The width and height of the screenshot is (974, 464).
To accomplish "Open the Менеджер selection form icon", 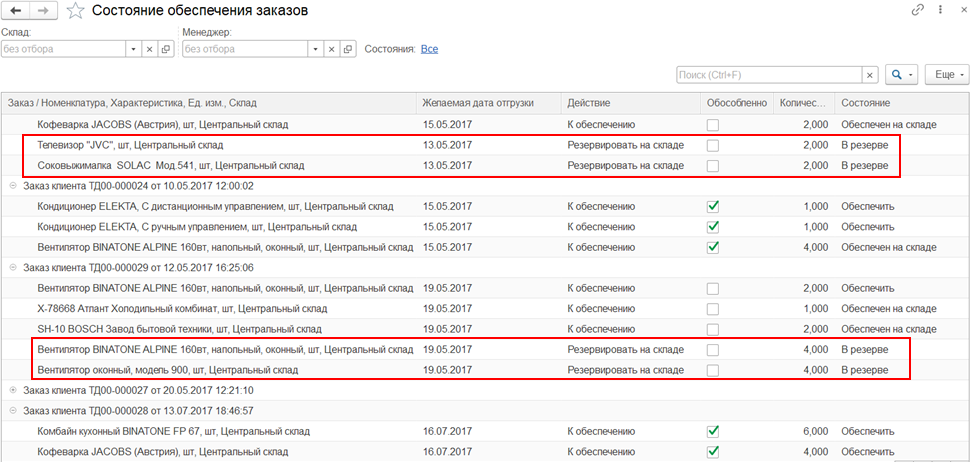I will pyautogui.click(x=347, y=48).
